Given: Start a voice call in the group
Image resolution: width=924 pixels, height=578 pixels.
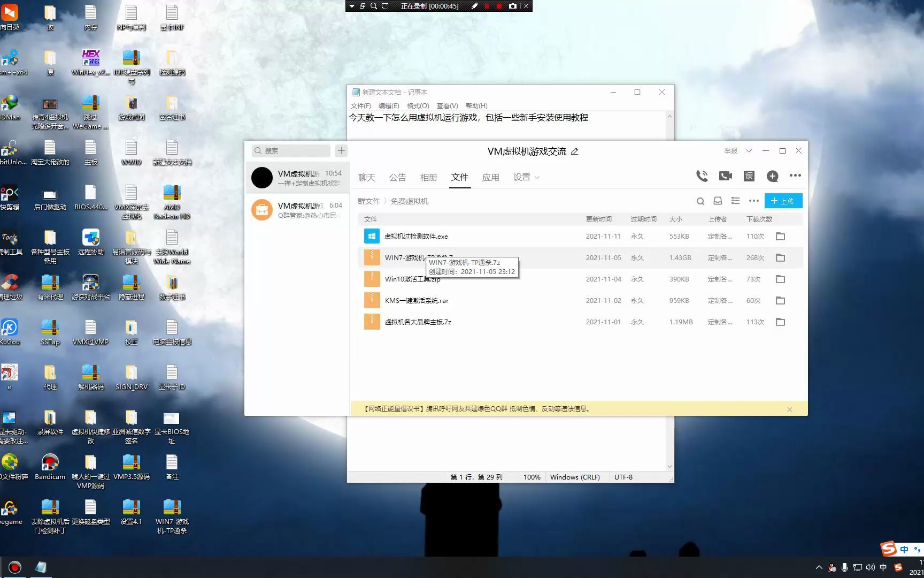Looking at the screenshot, I should (x=702, y=176).
